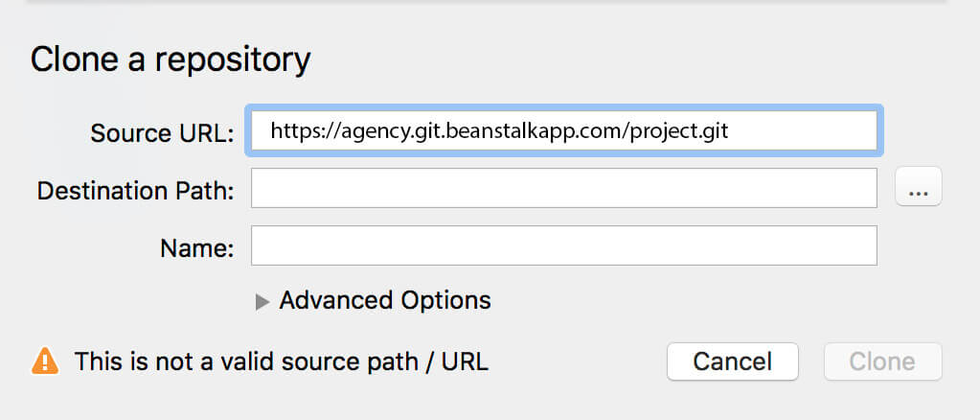Select the Name text field
This screenshot has width=980, height=420.
(563, 245)
